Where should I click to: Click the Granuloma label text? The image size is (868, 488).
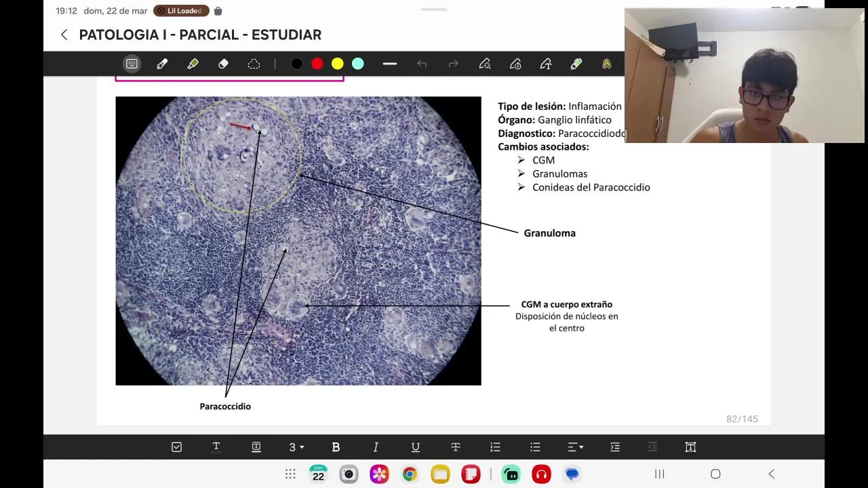click(x=549, y=233)
